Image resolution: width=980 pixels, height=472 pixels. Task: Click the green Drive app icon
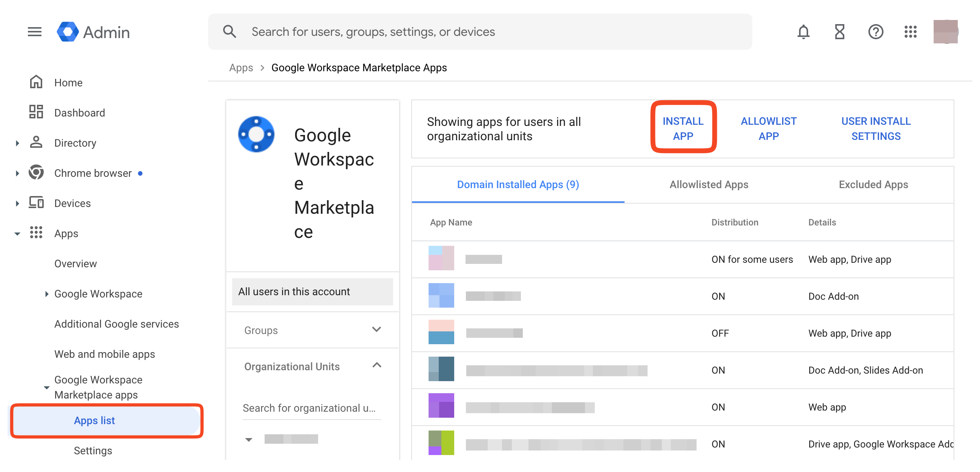441,443
